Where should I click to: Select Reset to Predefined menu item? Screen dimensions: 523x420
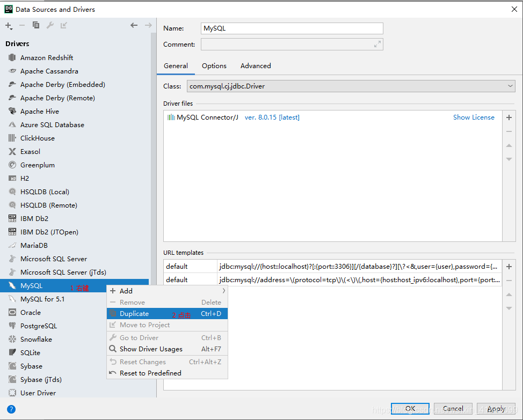coord(167,373)
